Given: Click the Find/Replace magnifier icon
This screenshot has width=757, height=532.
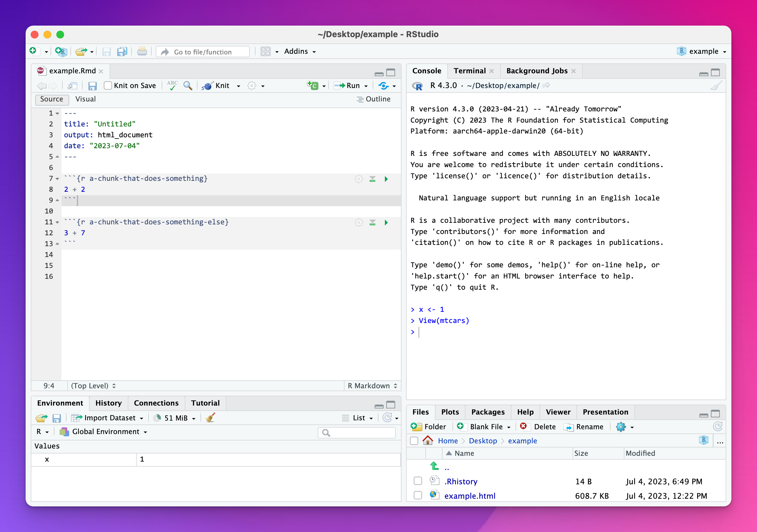Looking at the screenshot, I should pyautogui.click(x=188, y=86).
